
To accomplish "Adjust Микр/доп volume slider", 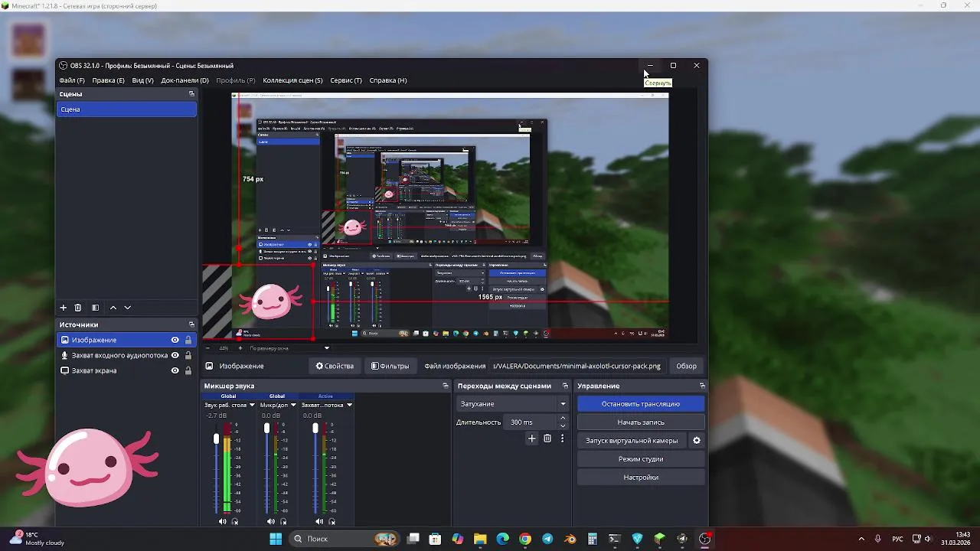I will [266, 429].
